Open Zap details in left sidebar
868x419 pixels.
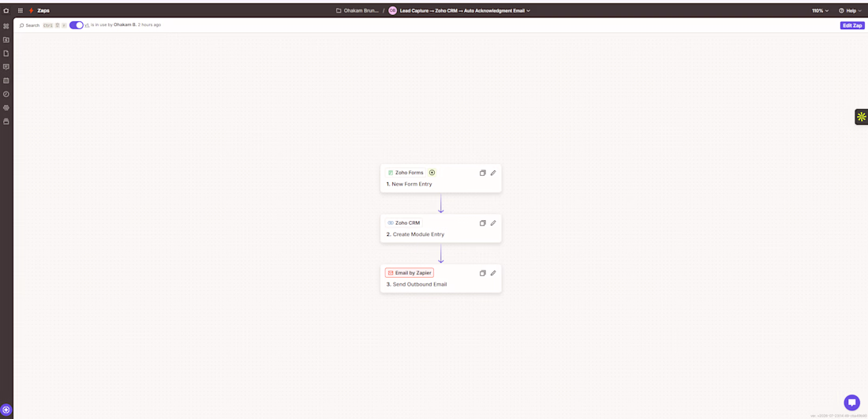click(x=6, y=26)
